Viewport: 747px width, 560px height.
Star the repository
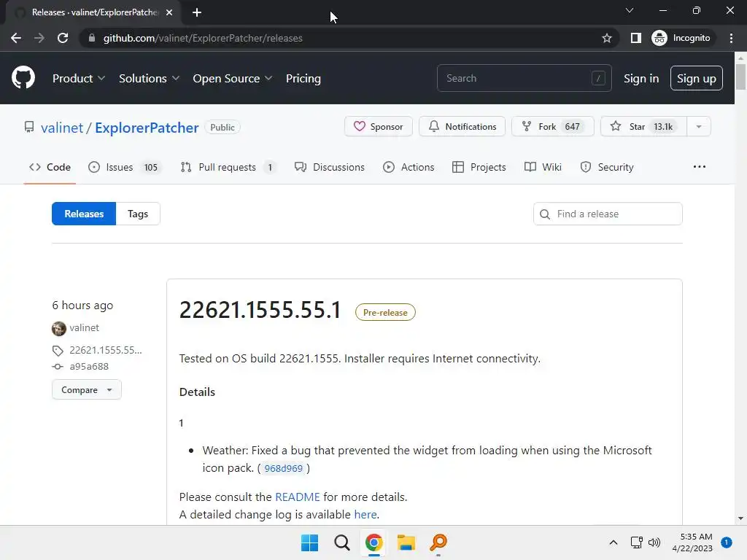pyautogui.click(x=643, y=126)
